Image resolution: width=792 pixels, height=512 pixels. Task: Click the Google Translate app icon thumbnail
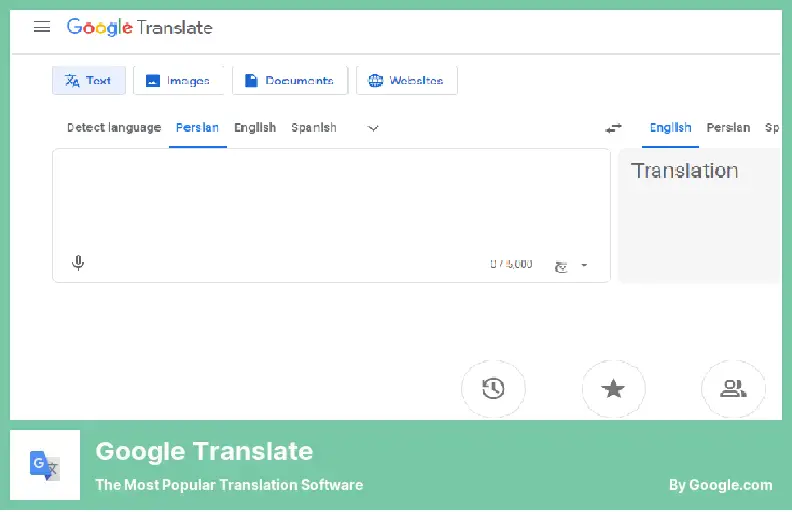click(x=45, y=465)
